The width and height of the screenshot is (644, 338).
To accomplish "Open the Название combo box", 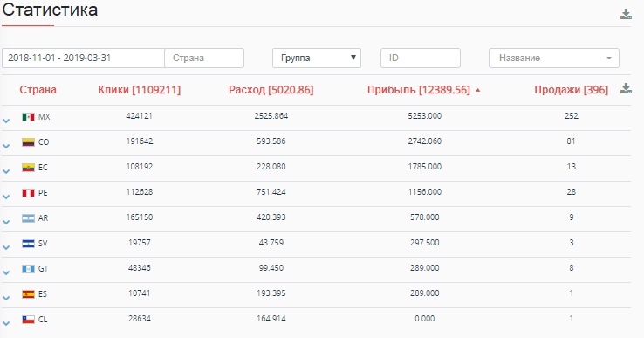I will point(553,58).
